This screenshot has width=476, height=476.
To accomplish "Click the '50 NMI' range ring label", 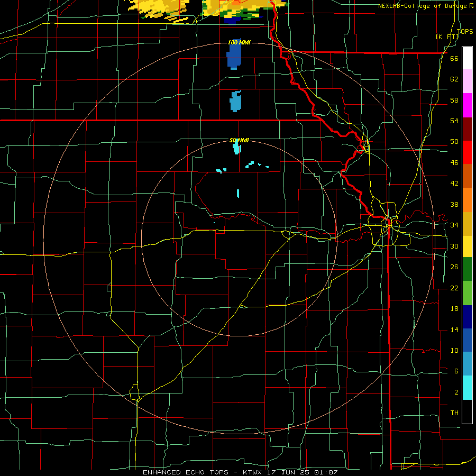I will tap(239, 140).
